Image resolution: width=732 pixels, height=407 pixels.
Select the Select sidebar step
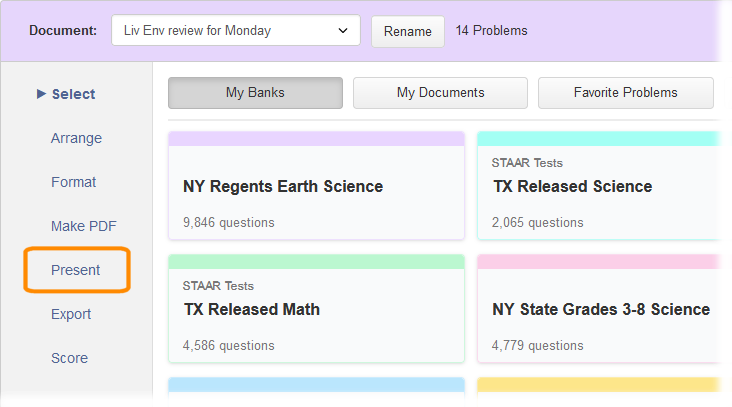[74, 94]
